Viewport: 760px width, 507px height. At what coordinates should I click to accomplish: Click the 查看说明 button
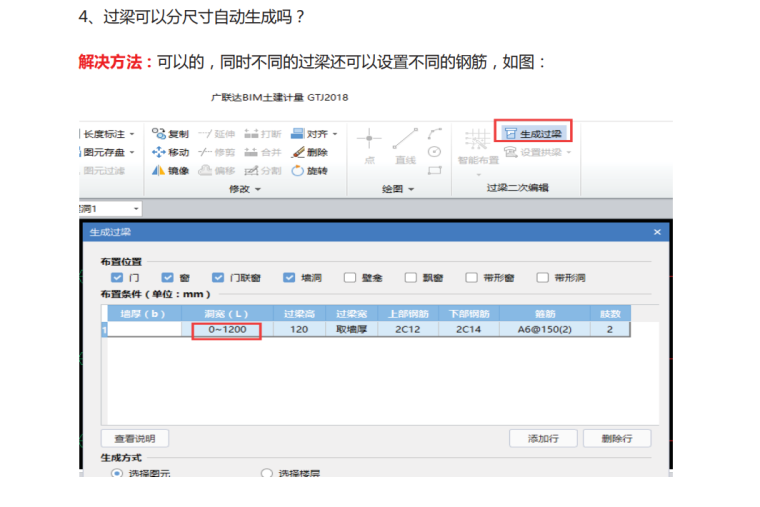(x=135, y=438)
